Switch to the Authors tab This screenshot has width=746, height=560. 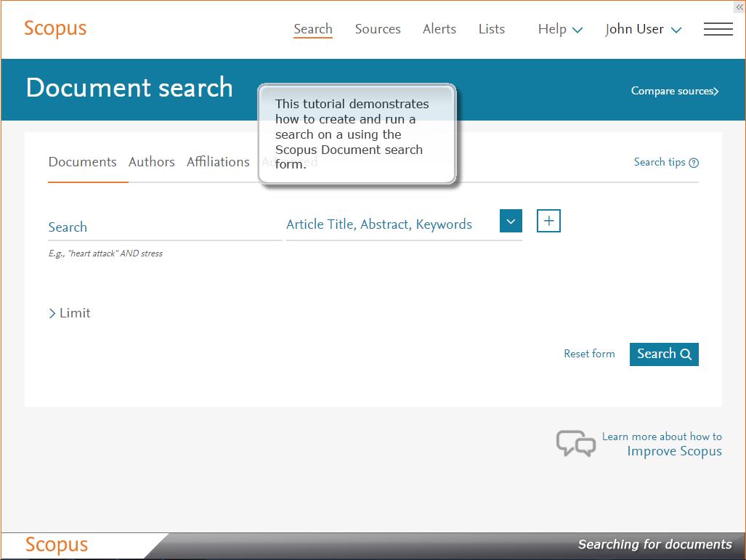point(151,162)
